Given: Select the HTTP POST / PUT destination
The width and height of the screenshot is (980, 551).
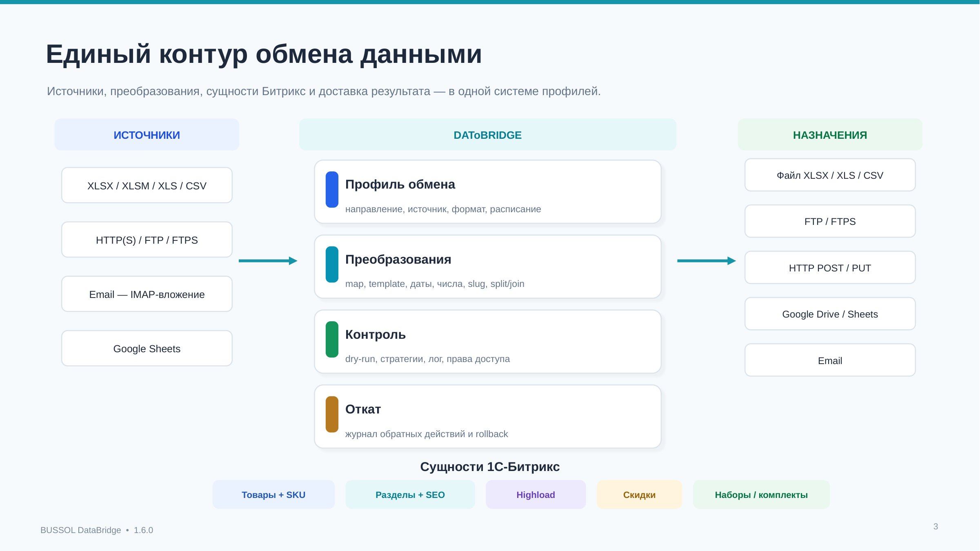Looking at the screenshot, I should tap(830, 268).
